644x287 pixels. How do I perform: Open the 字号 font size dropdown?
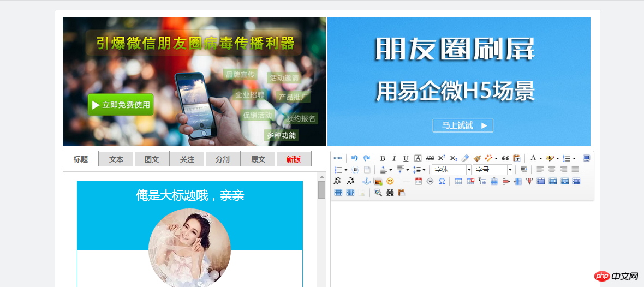(x=492, y=170)
